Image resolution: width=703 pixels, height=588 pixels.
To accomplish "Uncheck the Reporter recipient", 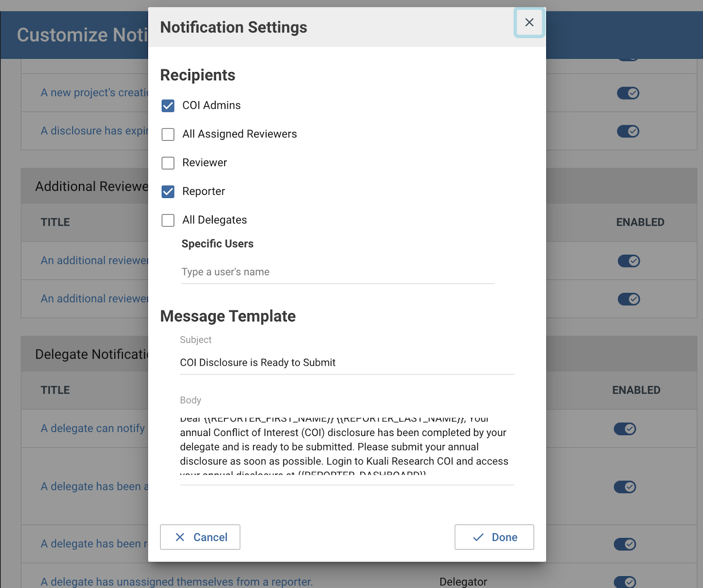I will (x=168, y=191).
